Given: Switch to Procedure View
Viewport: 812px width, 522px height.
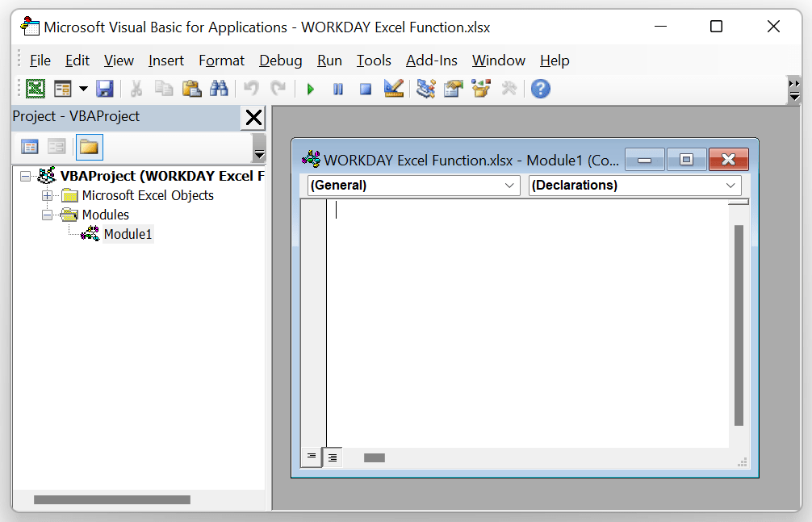Looking at the screenshot, I should coord(312,457).
